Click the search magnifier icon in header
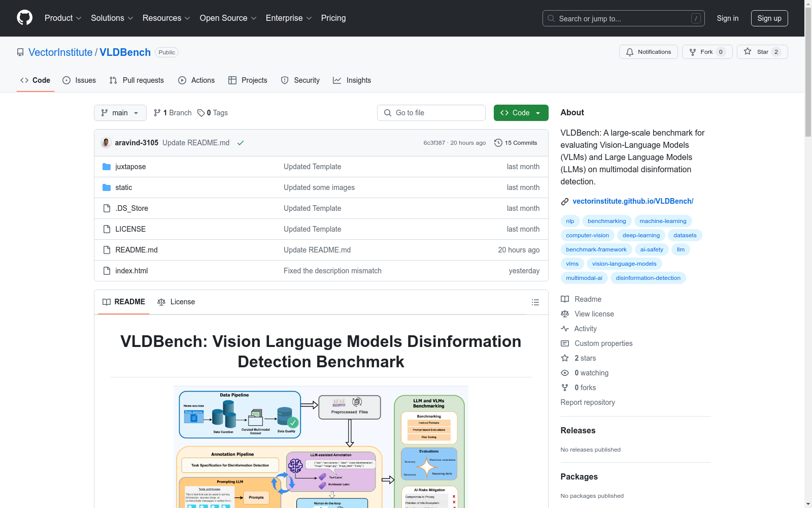The width and height of the screenshot is (812, 508). point(551,18)
